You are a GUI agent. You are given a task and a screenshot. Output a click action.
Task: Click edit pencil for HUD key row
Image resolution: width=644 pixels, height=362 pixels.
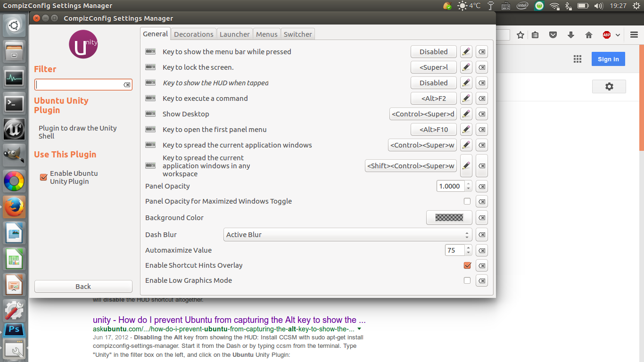(466, 83)
